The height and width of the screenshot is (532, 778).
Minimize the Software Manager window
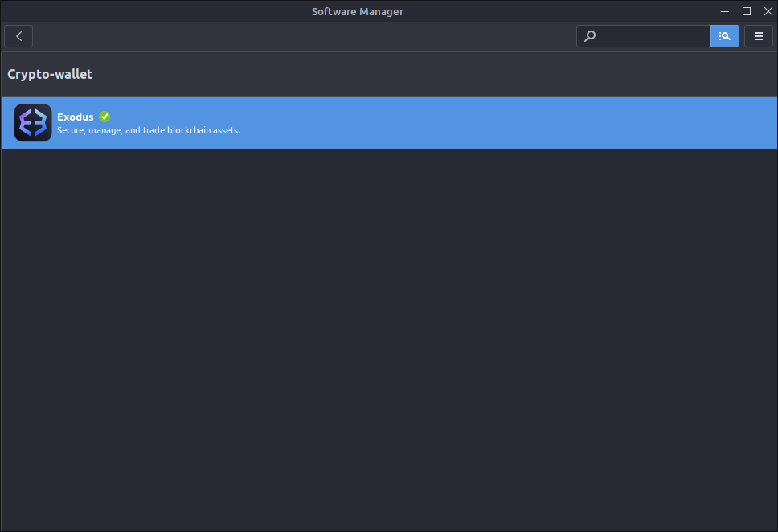724,11
